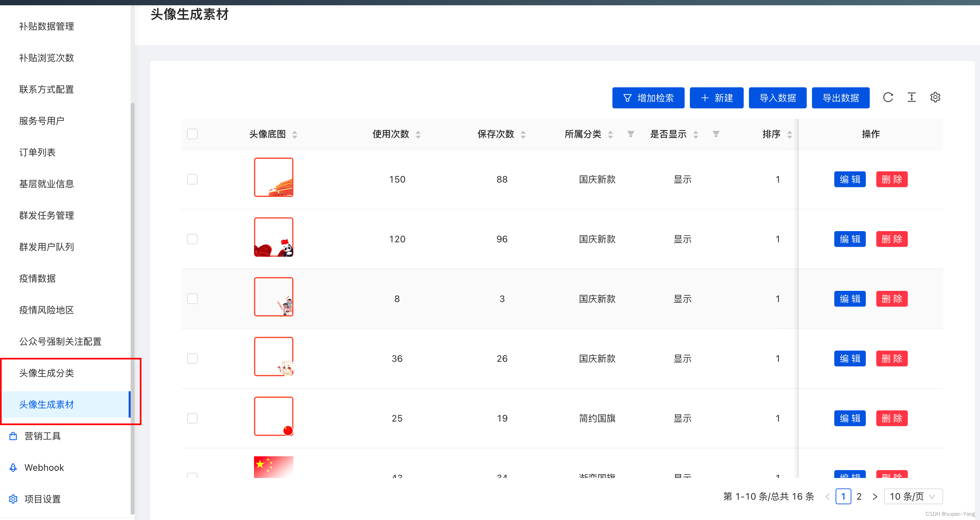Open Tiananmen avatar frame thumbnail

[273, 177]
